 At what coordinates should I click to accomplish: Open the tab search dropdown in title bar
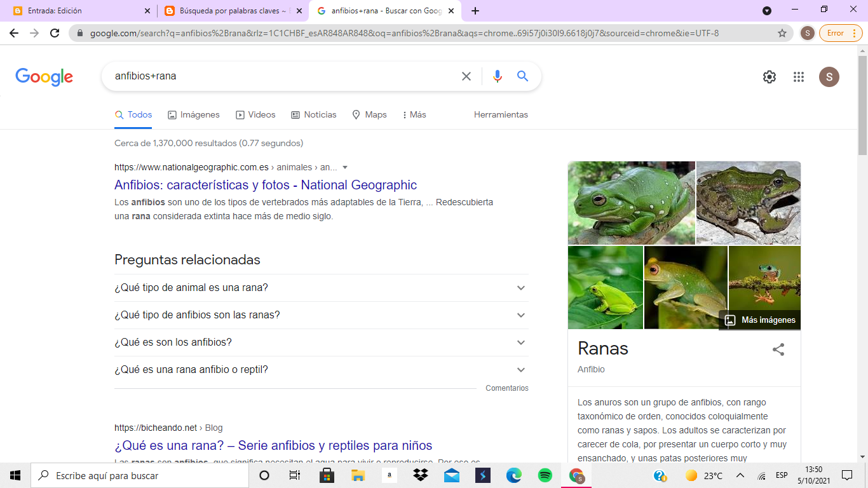pos(767,11)
